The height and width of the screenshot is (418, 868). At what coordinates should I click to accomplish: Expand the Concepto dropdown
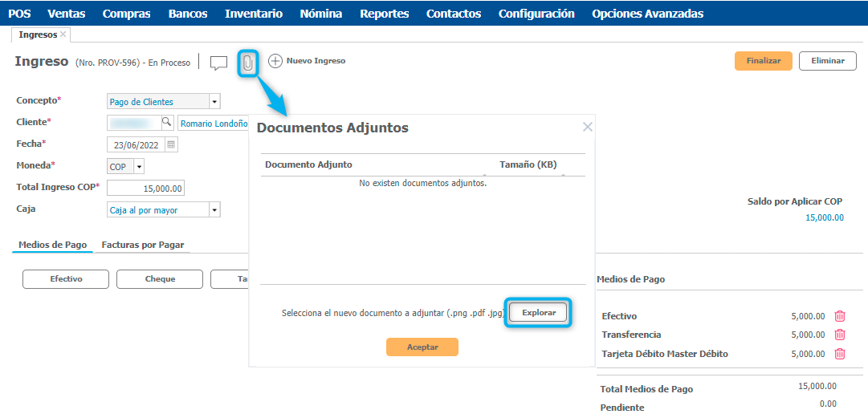[214, 102]
